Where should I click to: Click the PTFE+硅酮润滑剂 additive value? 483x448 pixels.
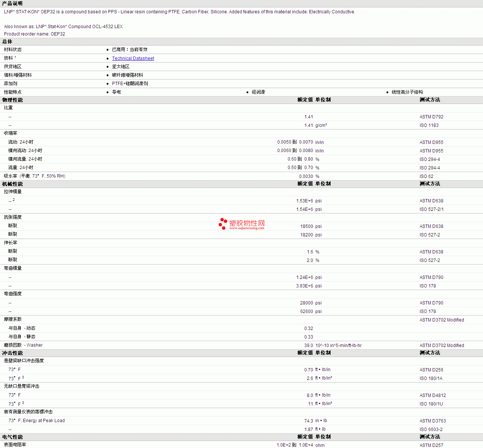[x=130, y=84]
